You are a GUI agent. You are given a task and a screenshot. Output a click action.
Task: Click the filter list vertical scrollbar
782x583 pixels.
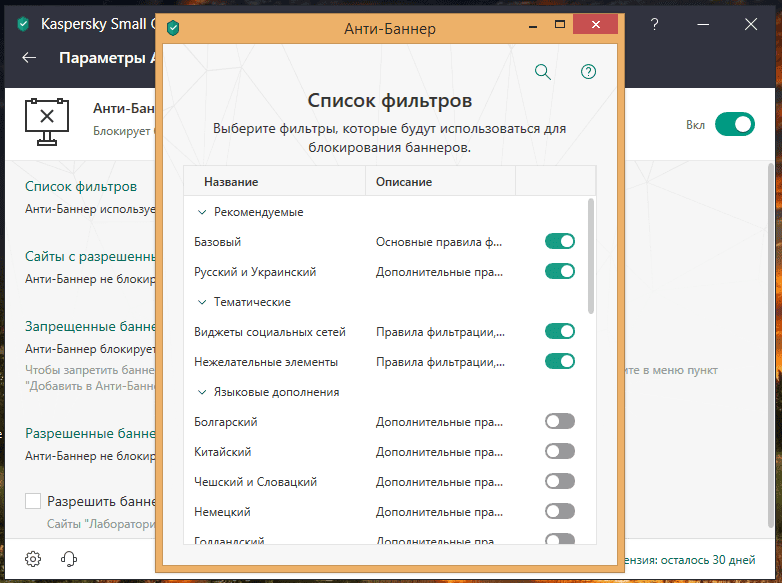(591, 256)
